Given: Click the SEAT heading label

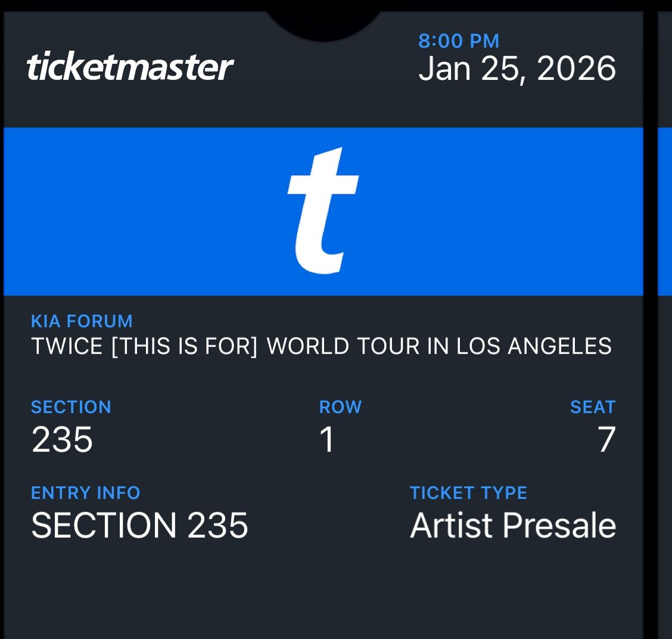Looking at the screenshot, I should pos(592,407).
